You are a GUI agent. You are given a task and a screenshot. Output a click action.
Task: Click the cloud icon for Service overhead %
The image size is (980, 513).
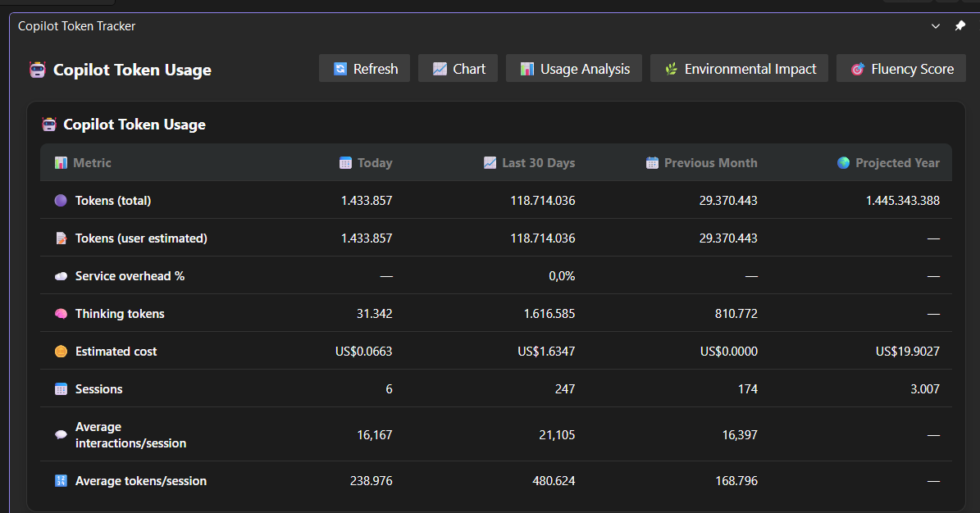pyautogui.click(x=61, y=276)
